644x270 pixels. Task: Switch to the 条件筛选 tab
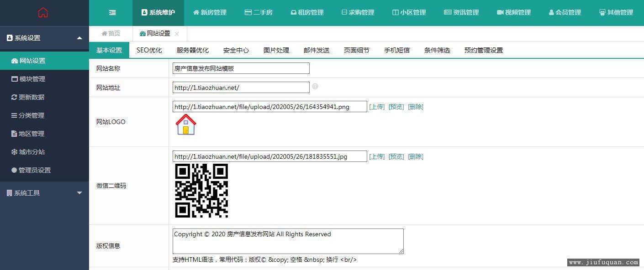pyautogui.click(x=437, y=50)
